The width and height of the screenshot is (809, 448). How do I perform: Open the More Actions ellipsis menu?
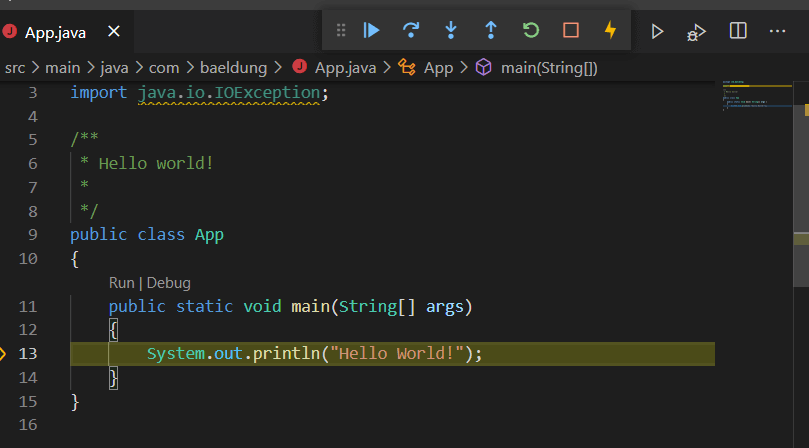pyautogui.click(x=779, y=32)
